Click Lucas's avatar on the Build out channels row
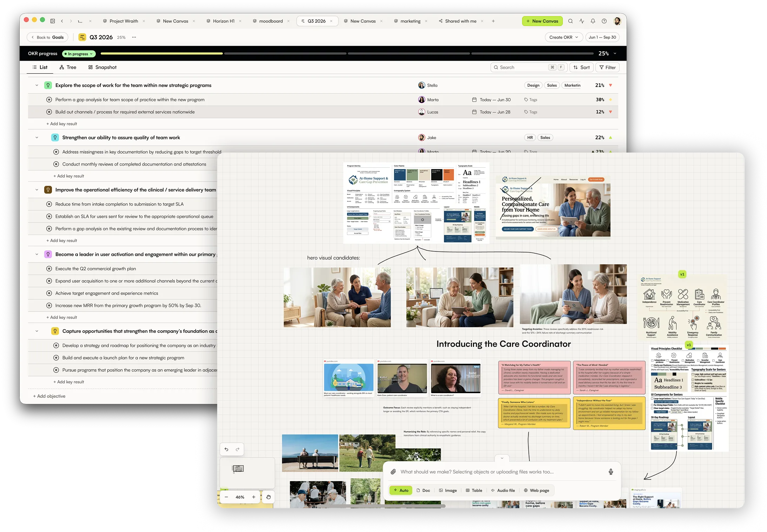The image size is (767, 532). point(422,112)
